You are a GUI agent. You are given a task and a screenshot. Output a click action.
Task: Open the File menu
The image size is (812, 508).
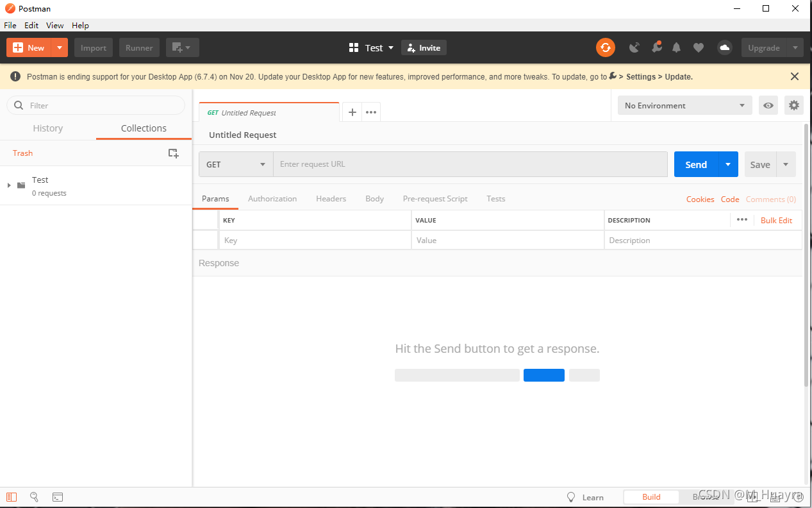[x=10, y=26]
